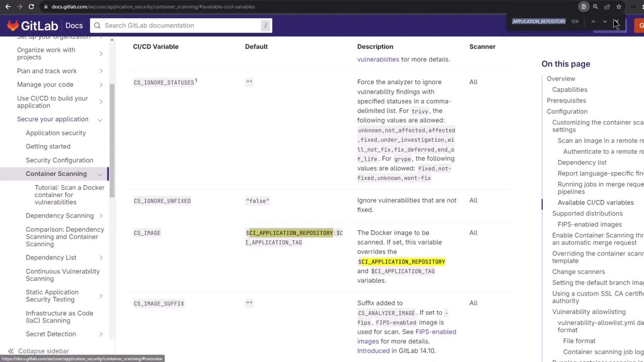644x362 pixels.
Task: Click the CS_IMAGE variable name
Action: (x=147, y=233)
